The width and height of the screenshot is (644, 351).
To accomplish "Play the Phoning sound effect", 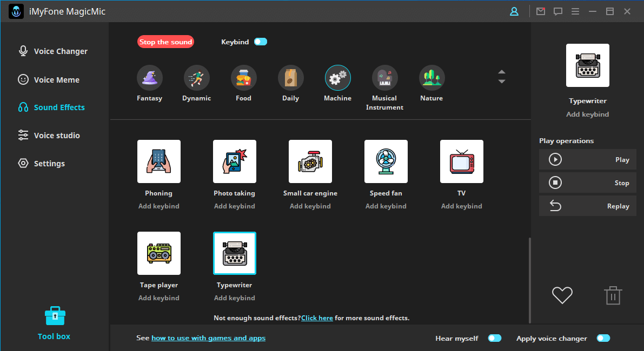I will pos(159,161).
